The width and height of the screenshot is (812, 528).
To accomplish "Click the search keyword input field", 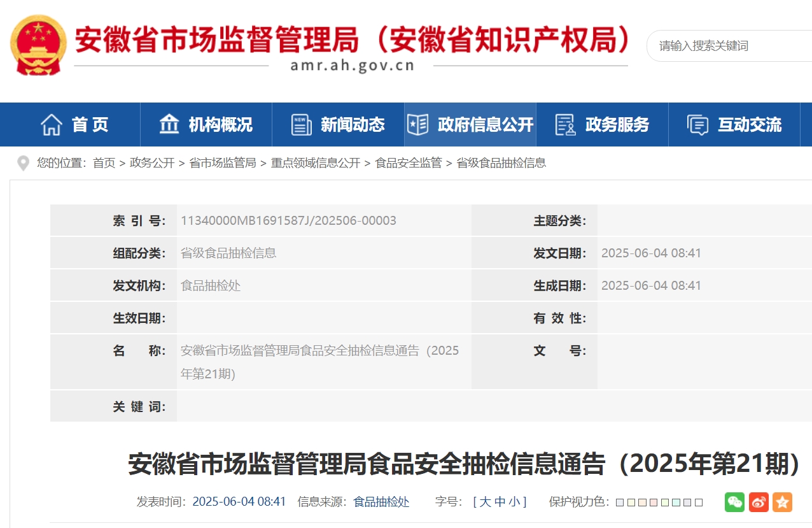I will click(x=725, y=46).
